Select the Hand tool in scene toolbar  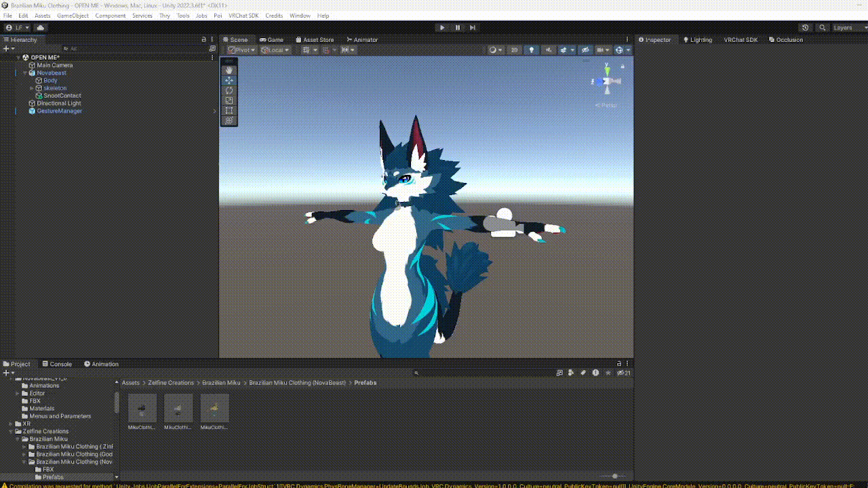click(x=229, y=70)
